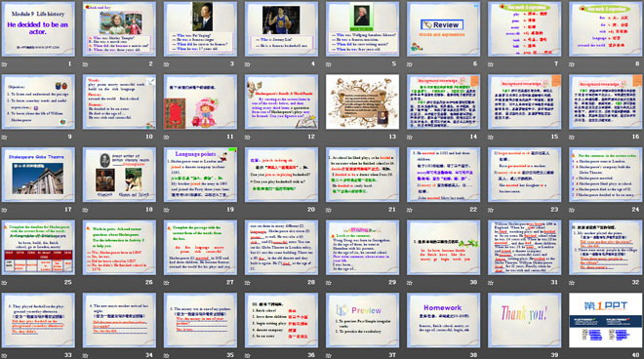This screenshot has width=644, height=359.
Task: Preview animation via star icon under slide 6
Action: click(x=410, y=64)
